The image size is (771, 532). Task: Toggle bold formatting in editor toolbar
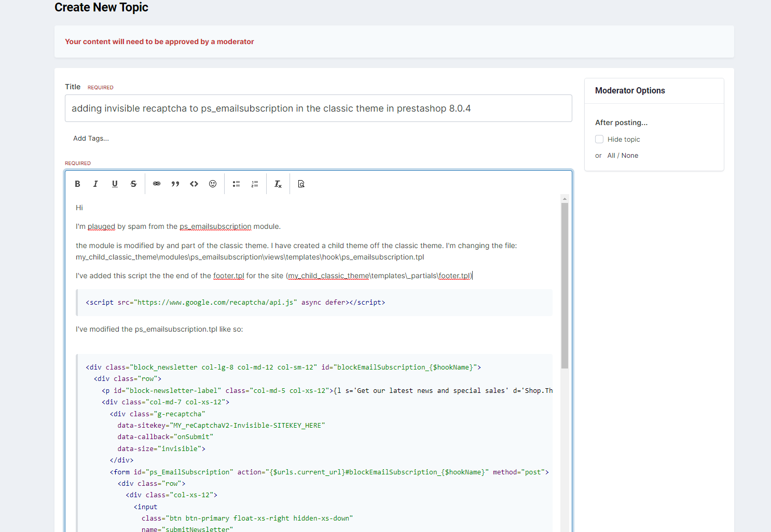click(x=77, y=184)
